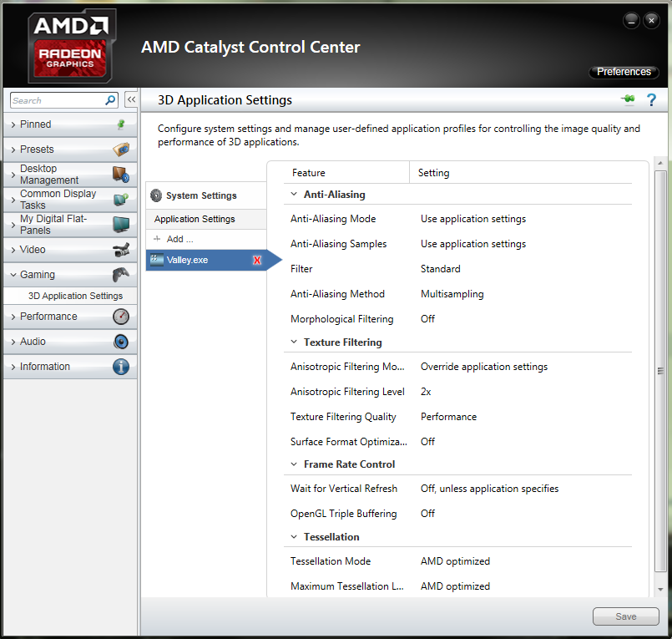Click the System Settings gear icon
Viewport: 672px width, 639px height.
[156, 195]
